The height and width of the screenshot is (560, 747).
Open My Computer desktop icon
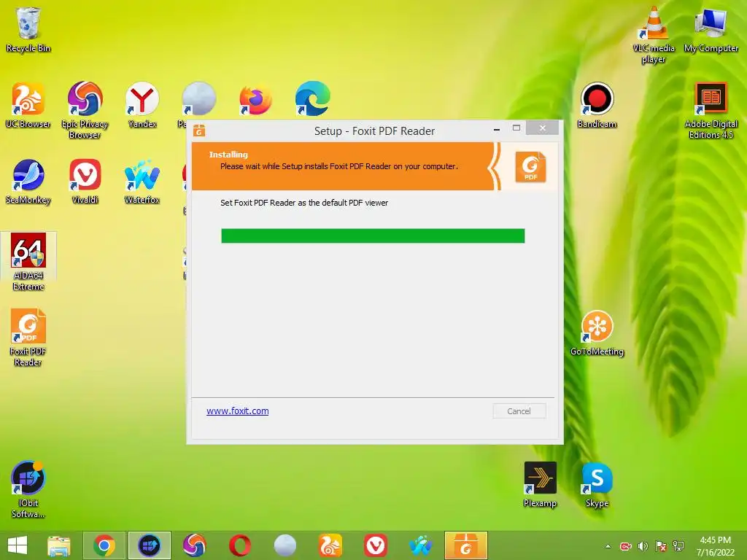pyautogui.click(x=711, y=29)
